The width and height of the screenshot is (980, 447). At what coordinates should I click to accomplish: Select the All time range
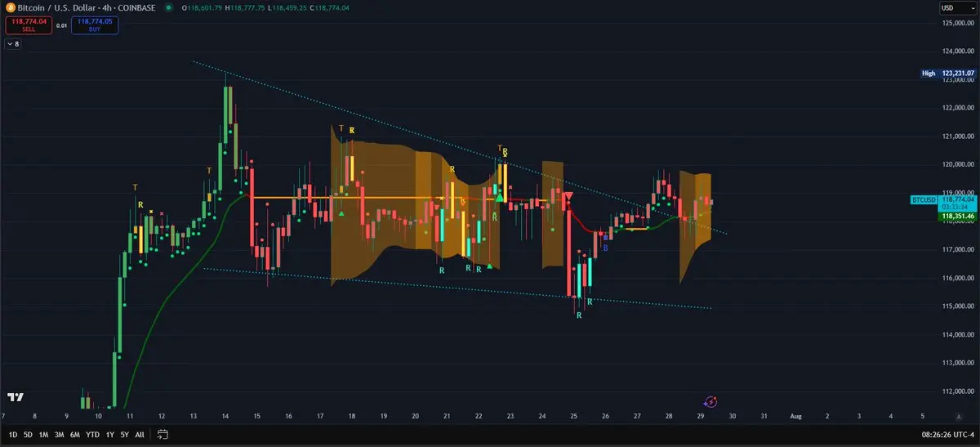coord(140,434)
